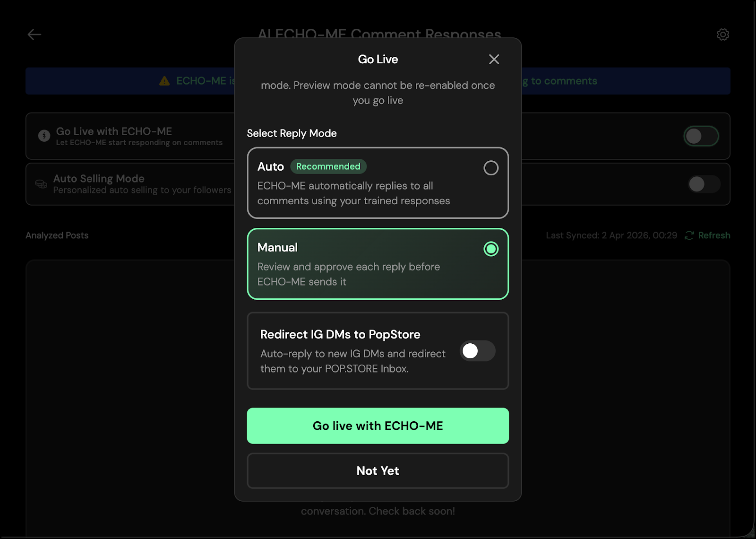Click the Redirect IG DMs to PopStore card

378,351
